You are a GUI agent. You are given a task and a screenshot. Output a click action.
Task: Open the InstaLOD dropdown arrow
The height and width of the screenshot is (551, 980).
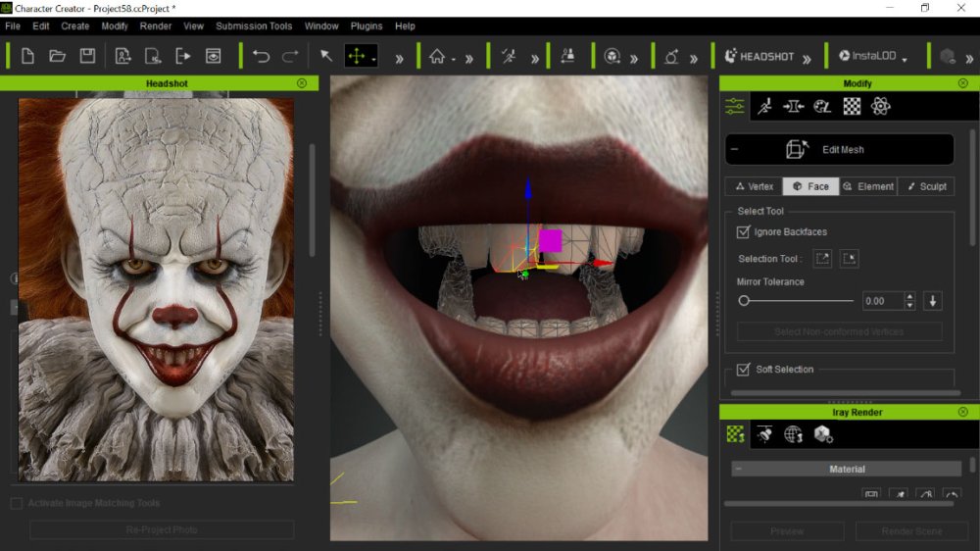click(x=905, y=60)
